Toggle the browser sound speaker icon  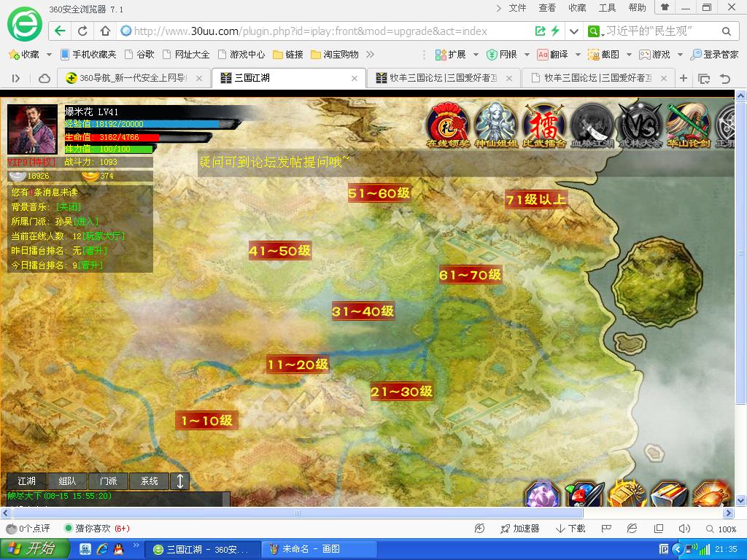point(684,529)
